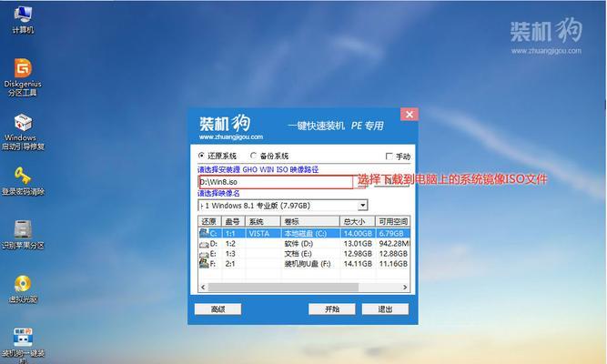
Task: Click 14.00GB total size cell
Action: pyautogui.click(x=358, y=234)
